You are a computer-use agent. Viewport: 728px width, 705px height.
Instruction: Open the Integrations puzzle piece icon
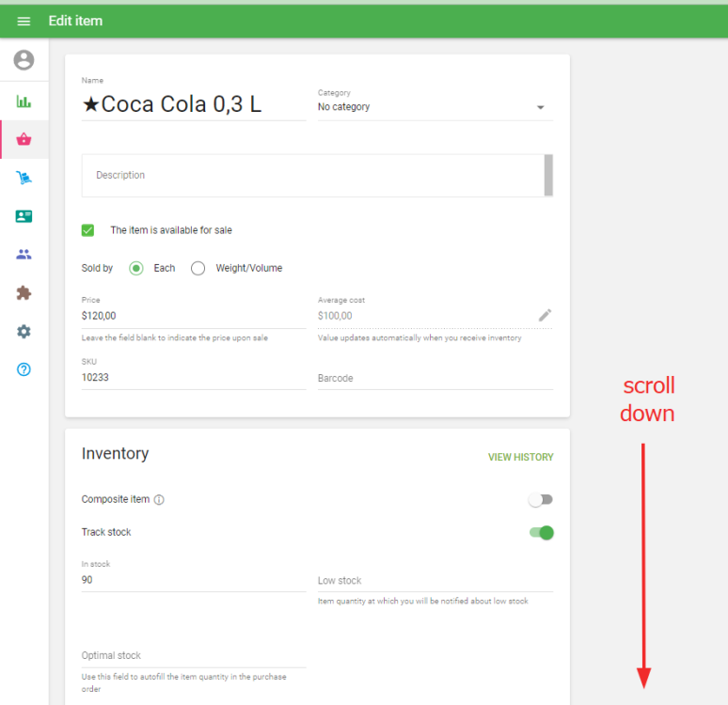click(24, 293)
